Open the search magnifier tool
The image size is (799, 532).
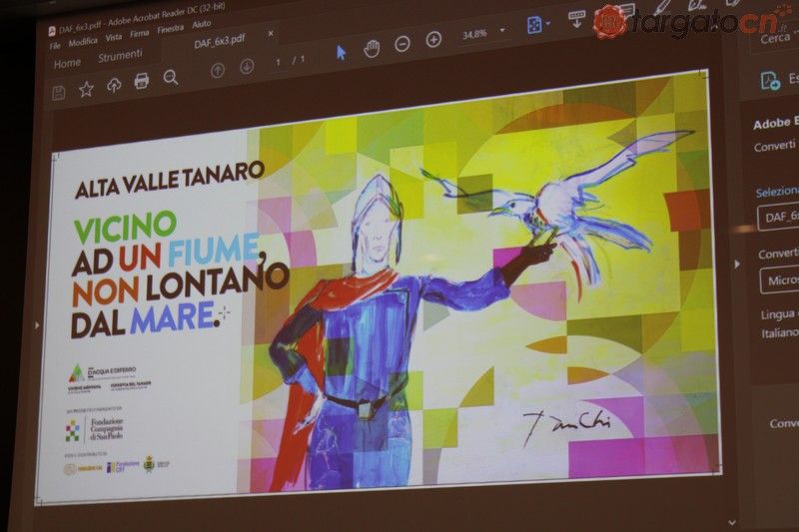(171, 77)
